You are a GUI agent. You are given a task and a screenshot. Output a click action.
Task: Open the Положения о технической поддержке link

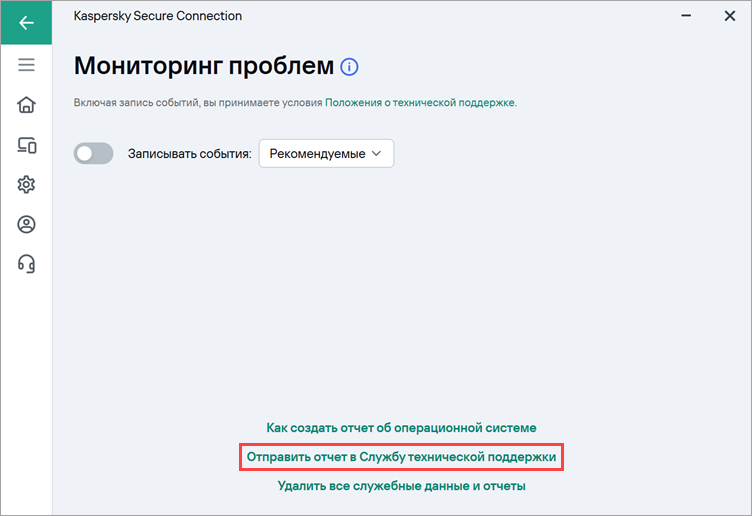click(x=420, y=103)
